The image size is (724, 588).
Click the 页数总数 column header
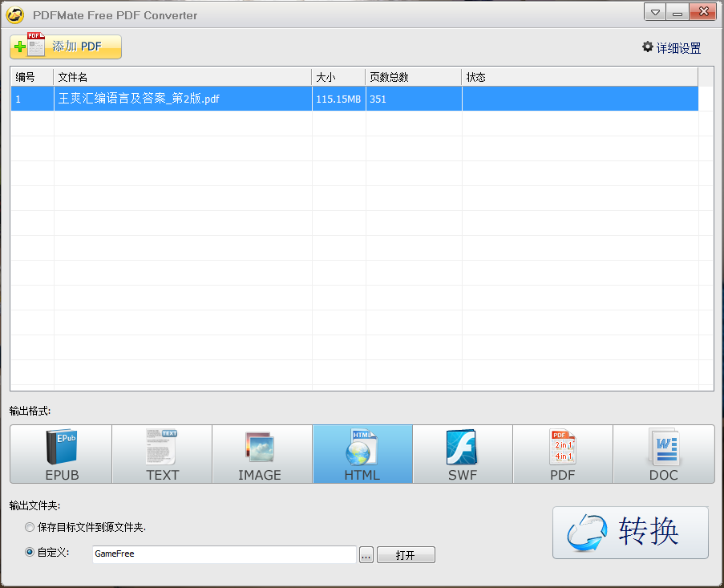413,77
